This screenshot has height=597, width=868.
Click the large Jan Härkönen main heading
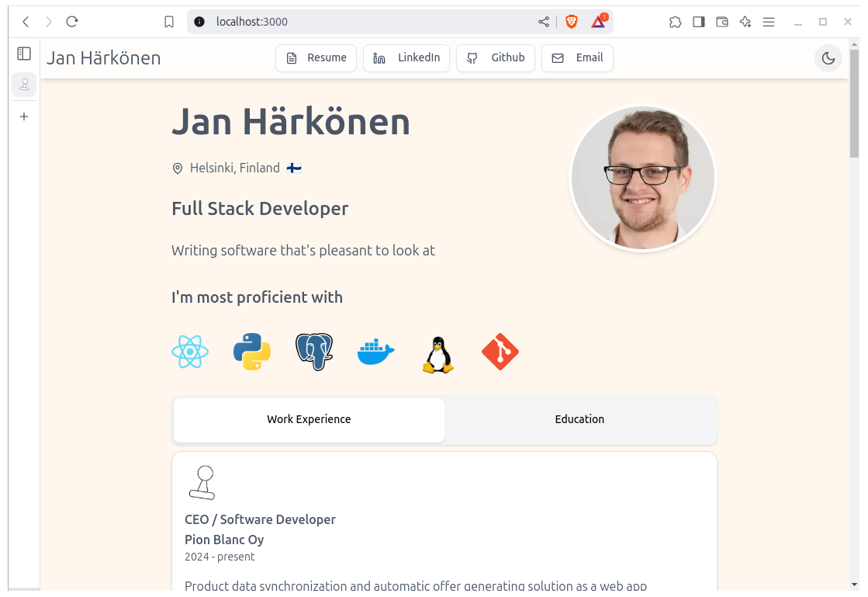click(291, 122)
